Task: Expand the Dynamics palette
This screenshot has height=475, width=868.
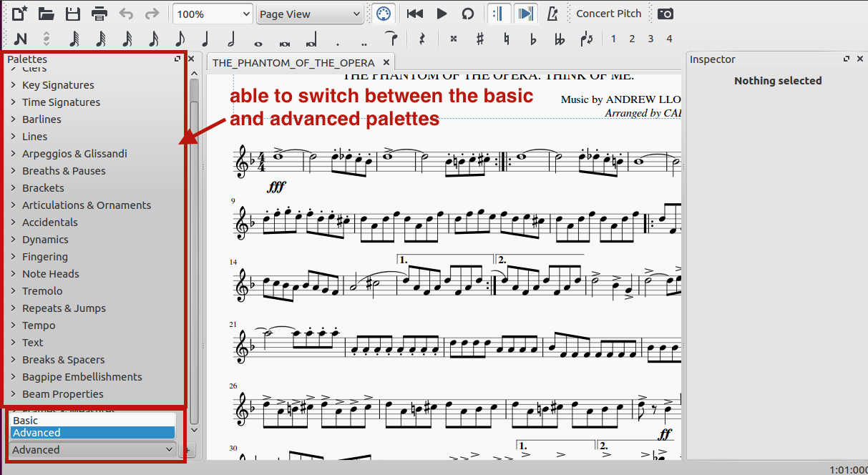Action: (45, 240)
